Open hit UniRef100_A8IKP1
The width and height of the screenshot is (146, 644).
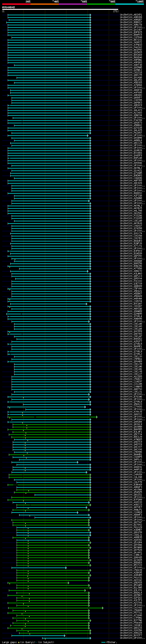point(131,15)
